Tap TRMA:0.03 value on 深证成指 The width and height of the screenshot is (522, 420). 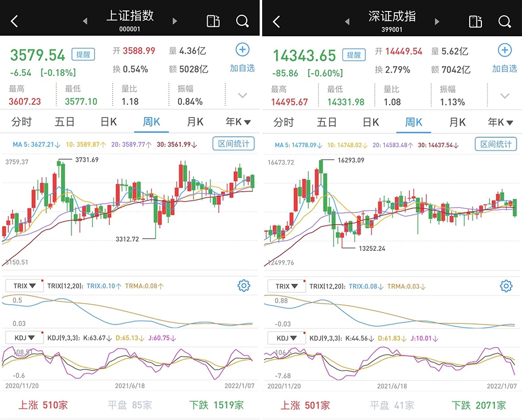pos(407,287)
